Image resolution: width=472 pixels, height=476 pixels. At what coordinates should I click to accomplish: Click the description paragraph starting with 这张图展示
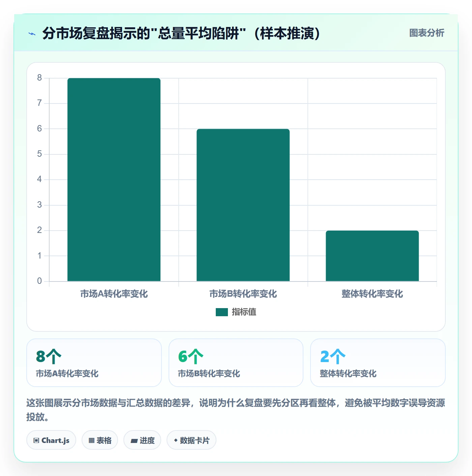pos(236,410)
